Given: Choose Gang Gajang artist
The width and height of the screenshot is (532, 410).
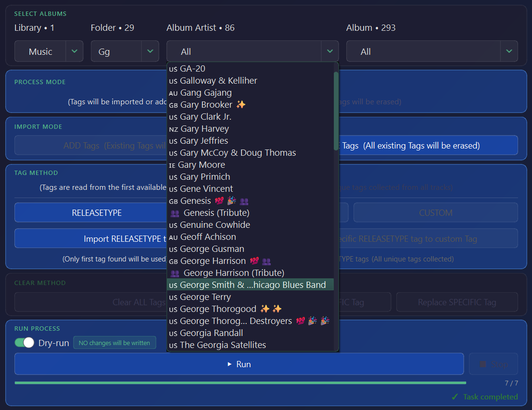Looking at the screenshot, I should click(251, 93).
